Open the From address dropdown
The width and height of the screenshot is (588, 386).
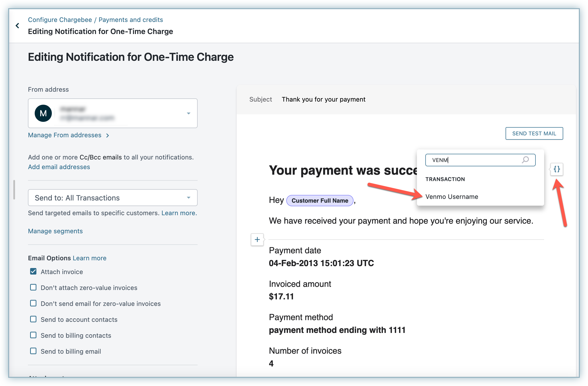(x=188, y=113)
